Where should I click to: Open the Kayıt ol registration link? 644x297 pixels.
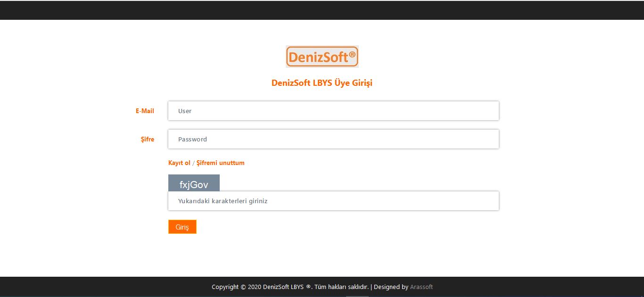(x=179, y=163)
